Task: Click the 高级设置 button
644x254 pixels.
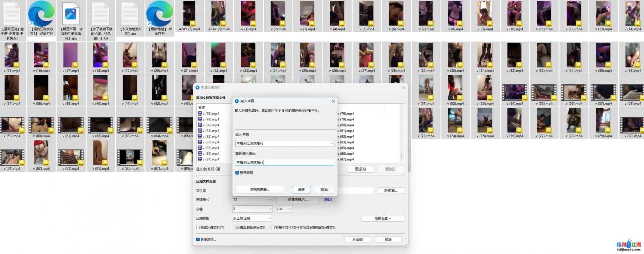Action: tap(382, 218)
